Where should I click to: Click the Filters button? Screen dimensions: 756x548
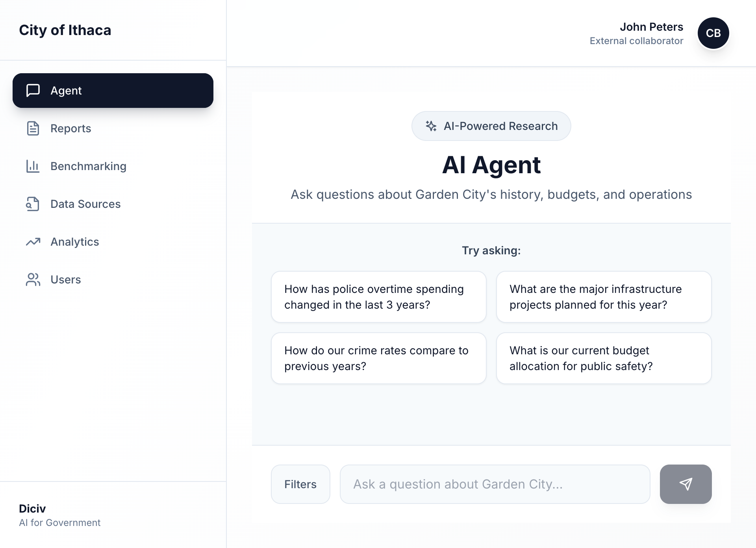[x=300, y=484]
